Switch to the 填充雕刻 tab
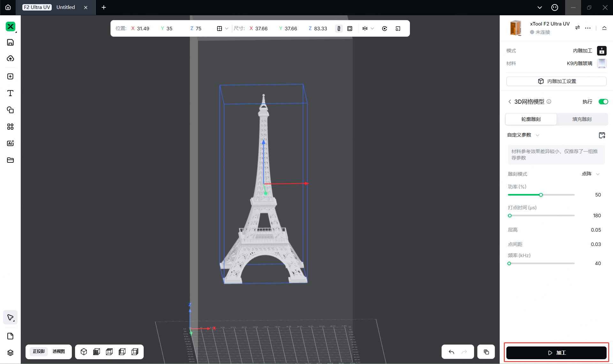 click(582, 119)
